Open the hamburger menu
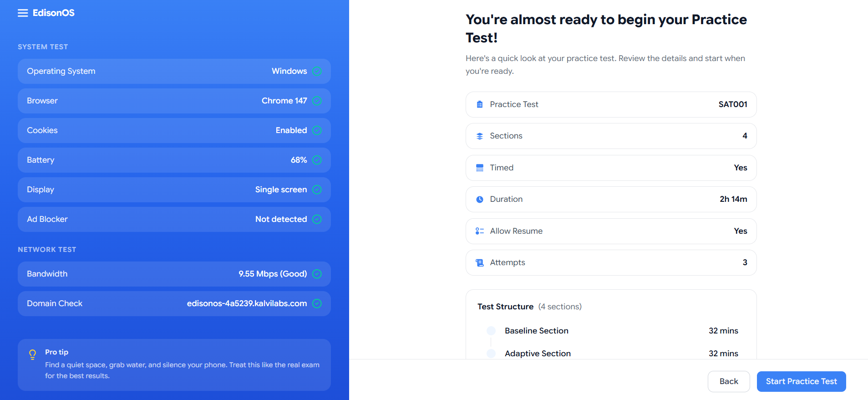 pos(22,12)
